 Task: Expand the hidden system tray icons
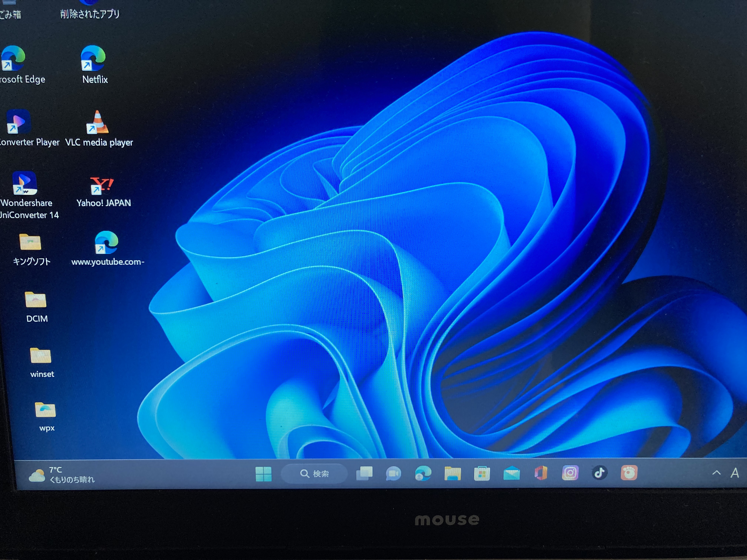coord(716,473)
